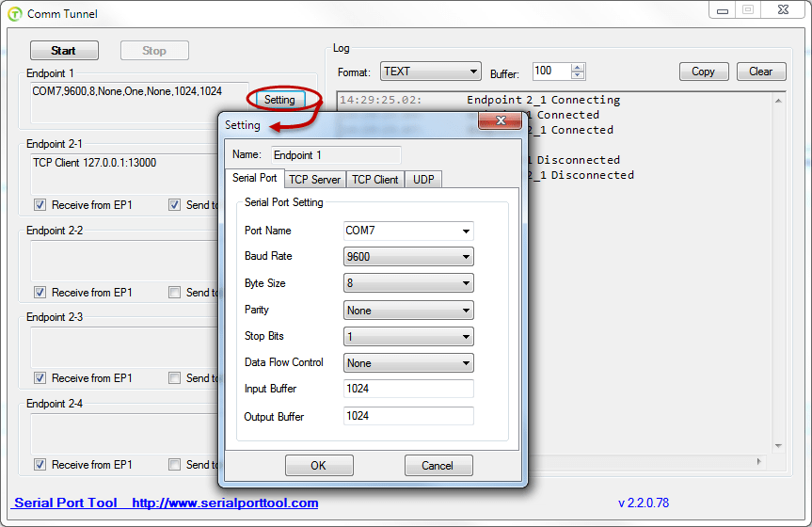Close the Comm Tunnel main window

[784, 10]
